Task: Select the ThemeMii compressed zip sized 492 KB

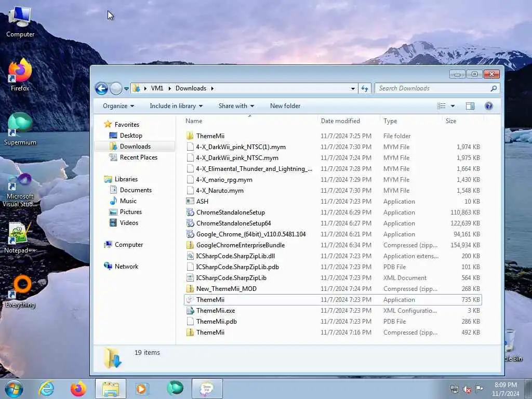Action: pos(333,332)
